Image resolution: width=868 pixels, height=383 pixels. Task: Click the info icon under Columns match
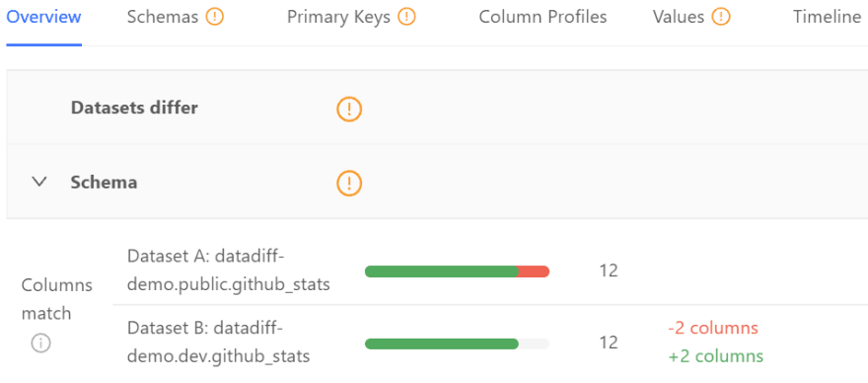[x=41, y=344]
